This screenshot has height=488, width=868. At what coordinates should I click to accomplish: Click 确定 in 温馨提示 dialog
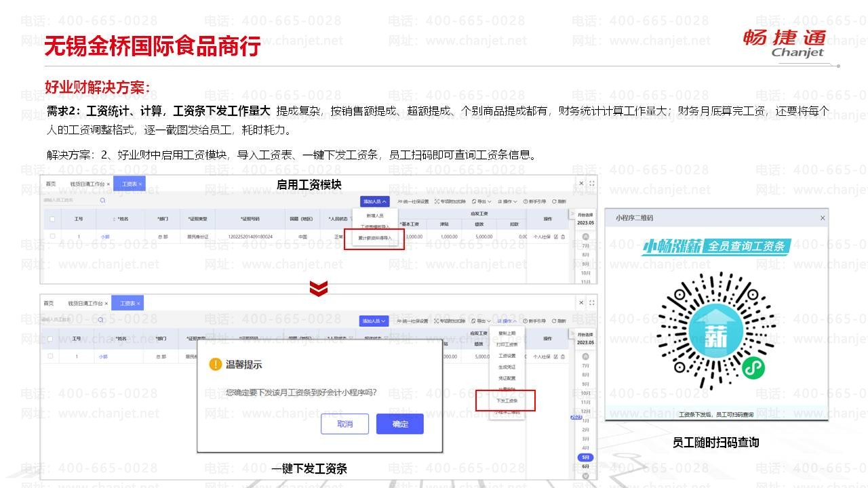tap(400, 424)
